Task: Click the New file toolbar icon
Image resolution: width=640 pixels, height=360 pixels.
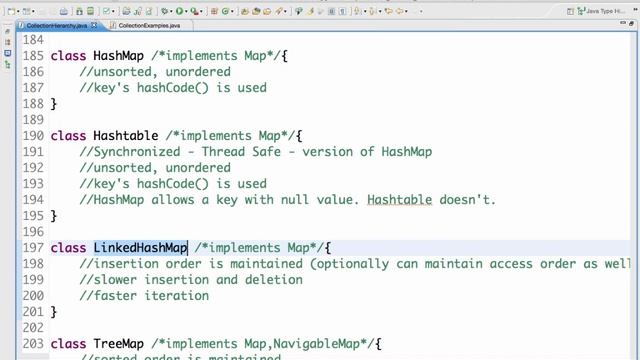Action: 11,11
